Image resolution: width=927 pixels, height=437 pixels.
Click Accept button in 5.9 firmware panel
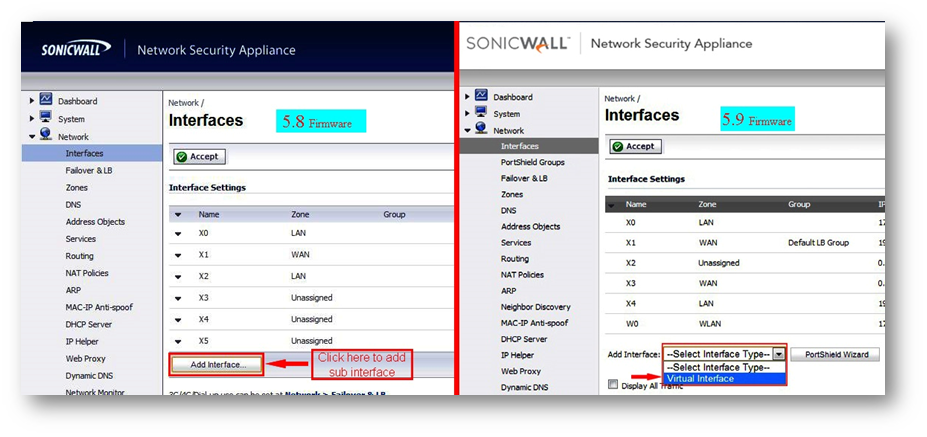click(635, 146)
